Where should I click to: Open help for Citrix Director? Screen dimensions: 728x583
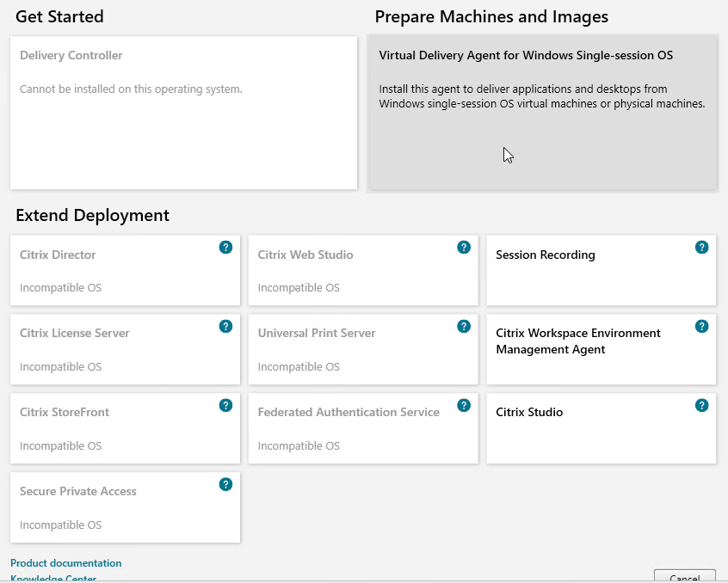pyautogui.click(x=225, y=248)
